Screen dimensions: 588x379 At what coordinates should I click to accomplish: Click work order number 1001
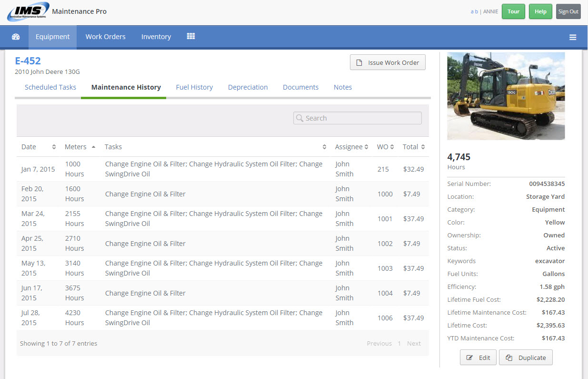pos(385,219)
